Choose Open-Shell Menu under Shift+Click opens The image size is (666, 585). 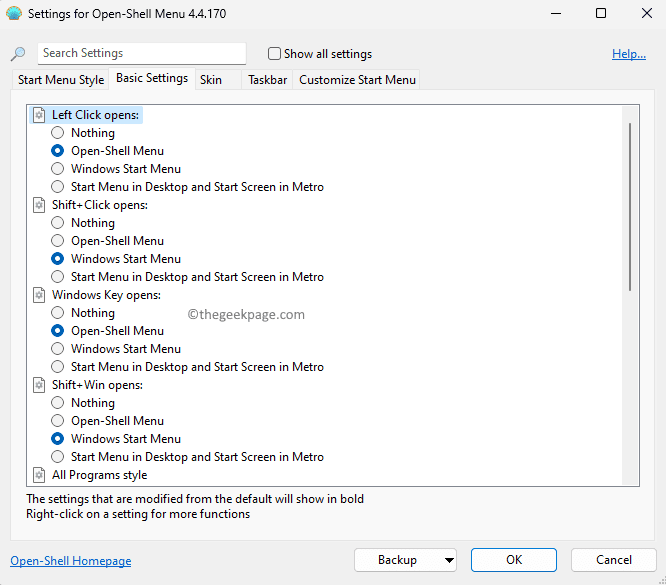pos(58,241)
